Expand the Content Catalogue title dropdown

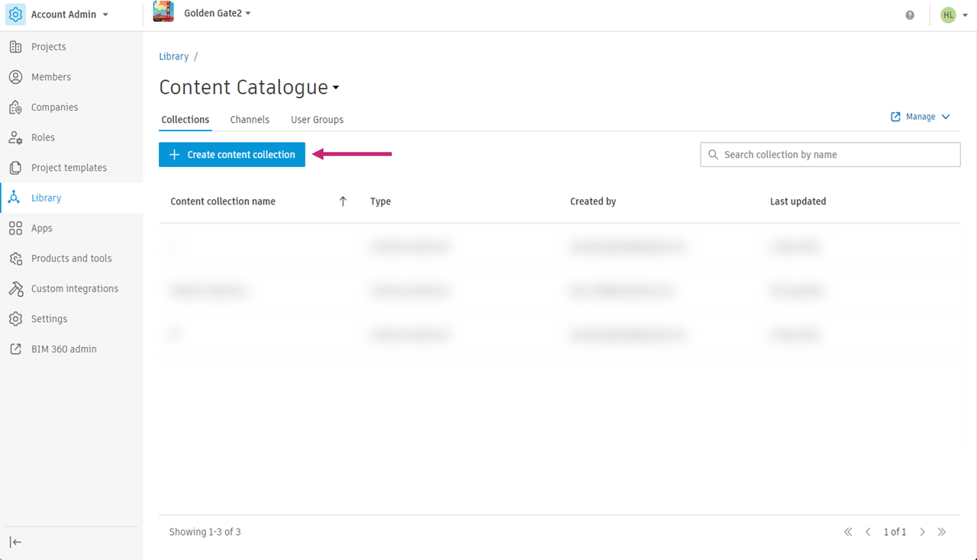(336, 89)
